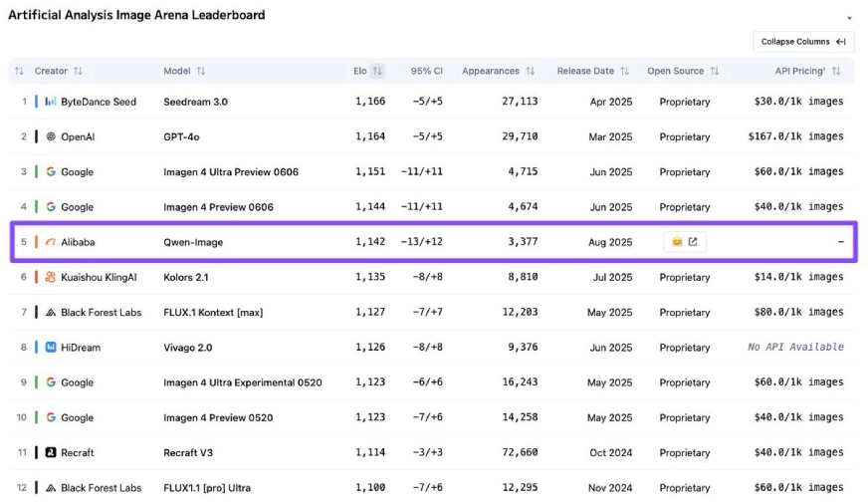Click the Nov 2024 release date
This screenshot has height=504, width=868.
[610, 488]
